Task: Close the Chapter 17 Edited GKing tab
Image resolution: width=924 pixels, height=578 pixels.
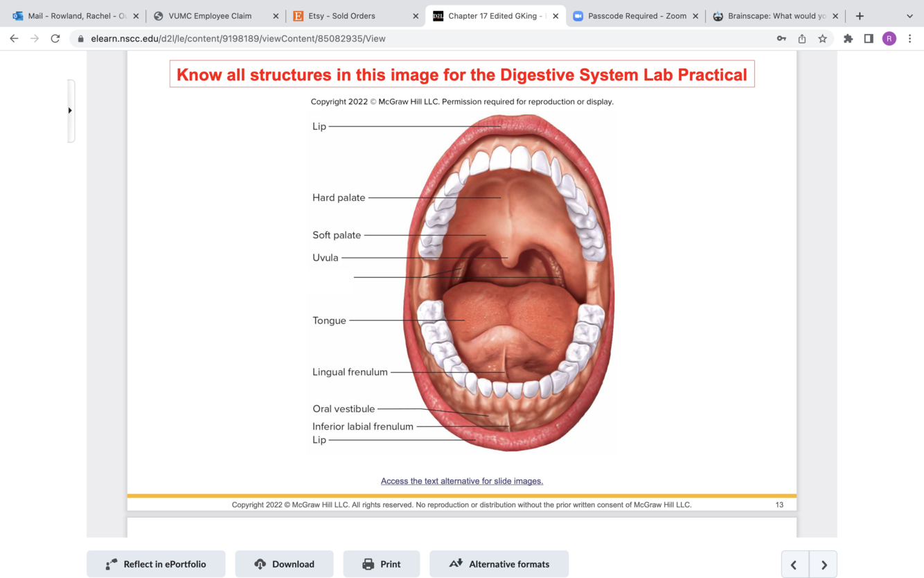Action: [556, 16]
